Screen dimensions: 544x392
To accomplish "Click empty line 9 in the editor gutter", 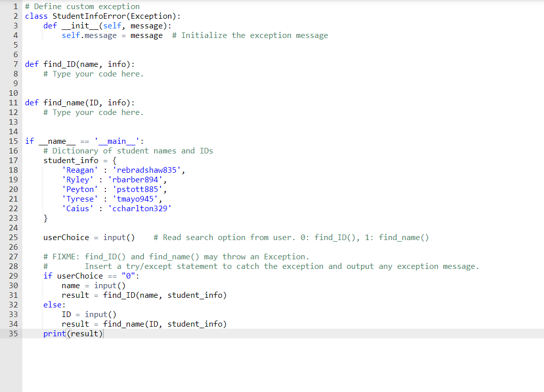I will 15,84.
